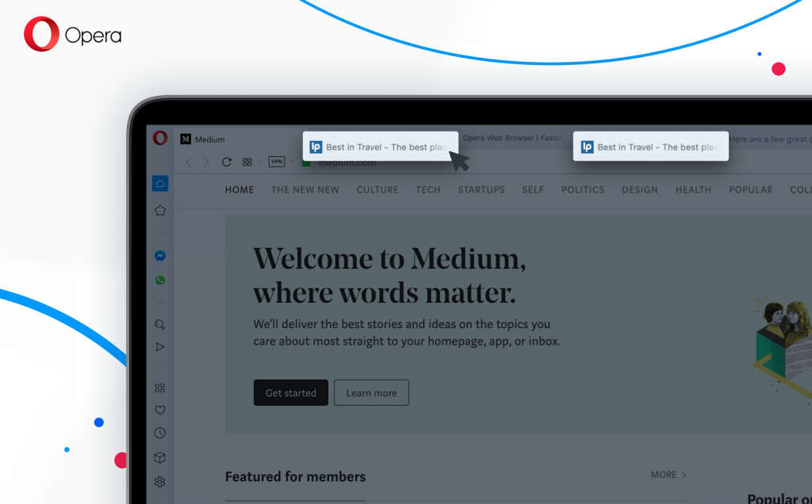Open the CULTURE section
Viewport: 812px width, 504px height.
click(377, 190)
